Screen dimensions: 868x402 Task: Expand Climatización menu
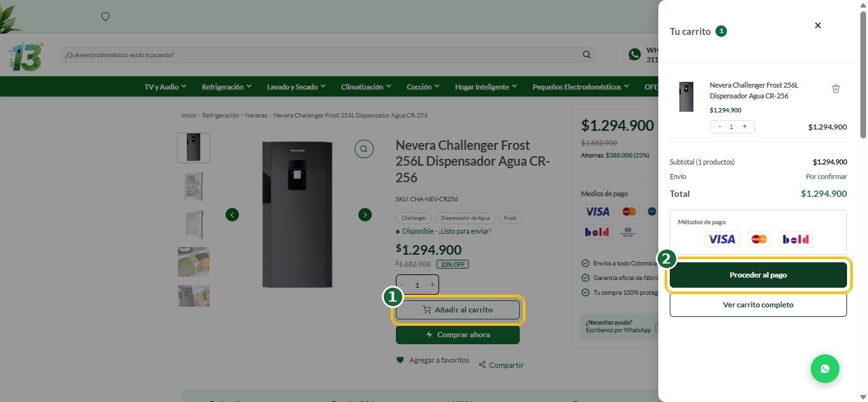[366, 86]
